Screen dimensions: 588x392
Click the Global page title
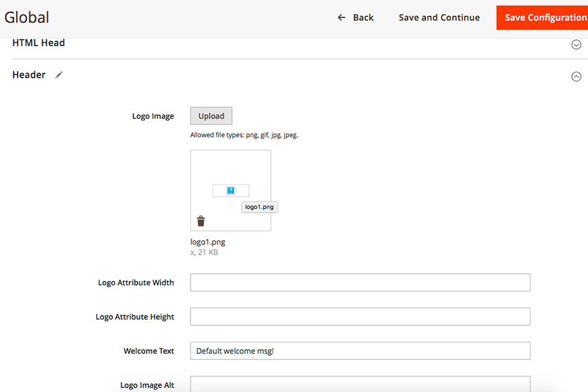tap(27, 18)
